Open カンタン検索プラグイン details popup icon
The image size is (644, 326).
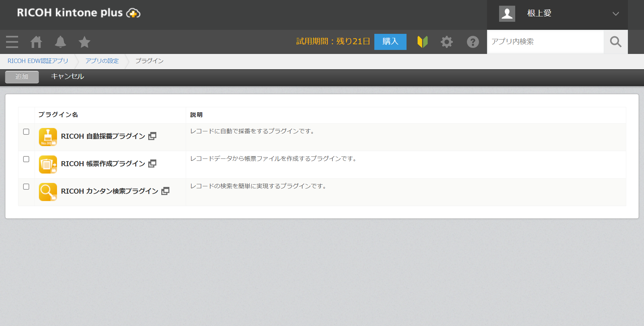(x=165, y=191)
